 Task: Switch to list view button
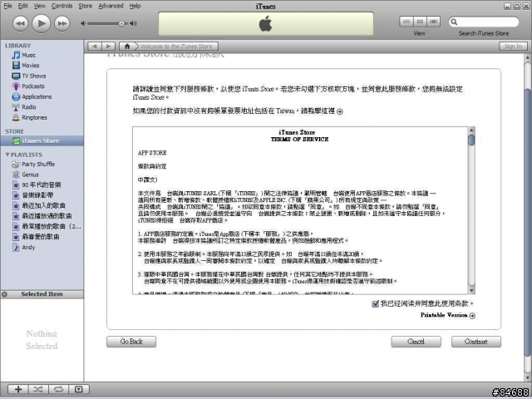tap(406, 22)
